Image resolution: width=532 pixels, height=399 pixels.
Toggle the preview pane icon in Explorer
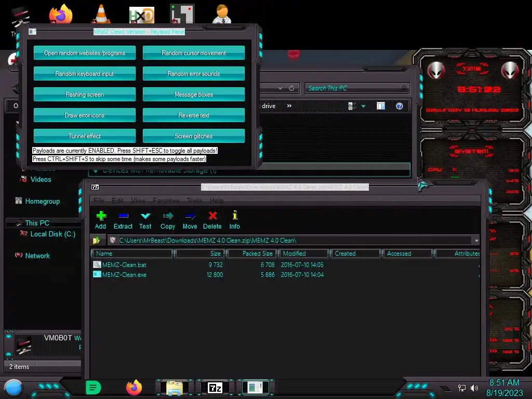(381, 106)
